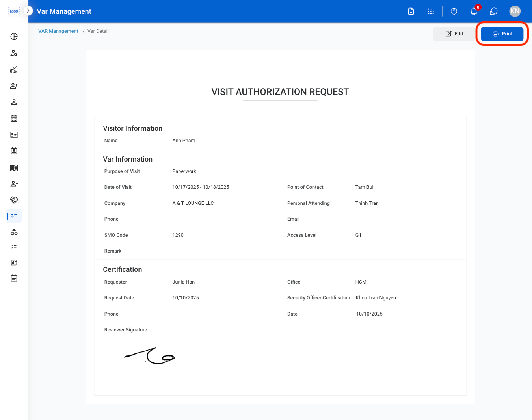
Task: Click the Edit button
Action: coord(454,34)
